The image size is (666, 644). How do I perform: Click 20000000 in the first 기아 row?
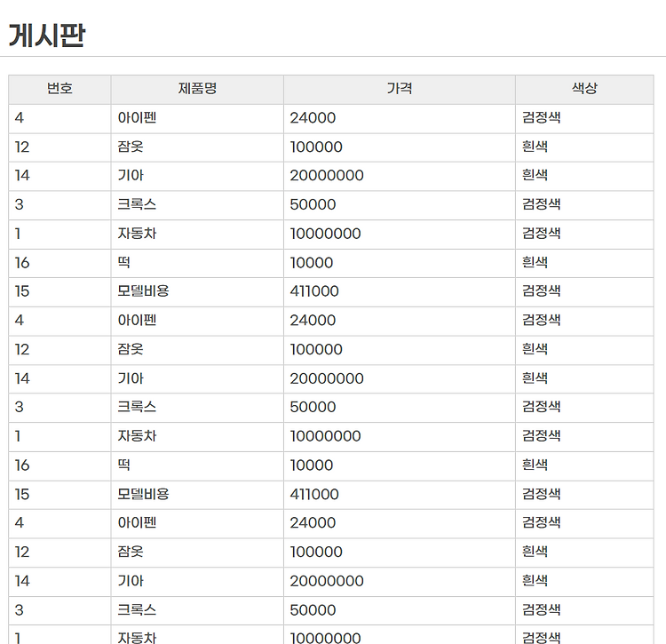[x=327, y=176]
